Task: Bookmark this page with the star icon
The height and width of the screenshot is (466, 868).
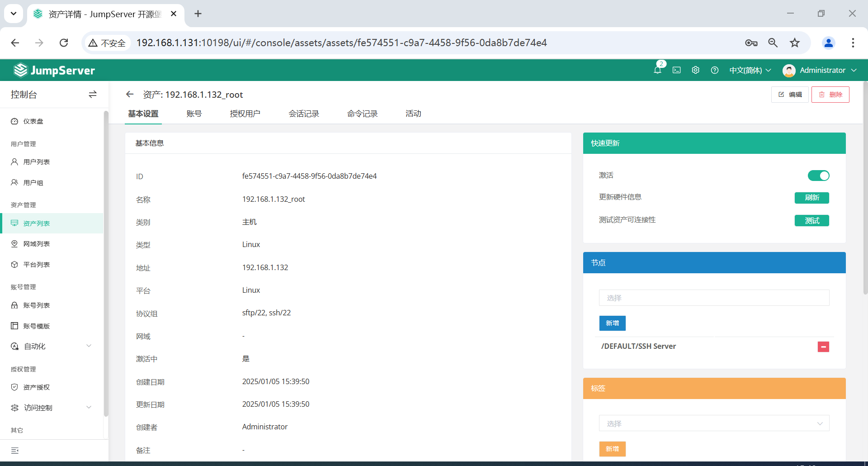Action: coord(795,43)
